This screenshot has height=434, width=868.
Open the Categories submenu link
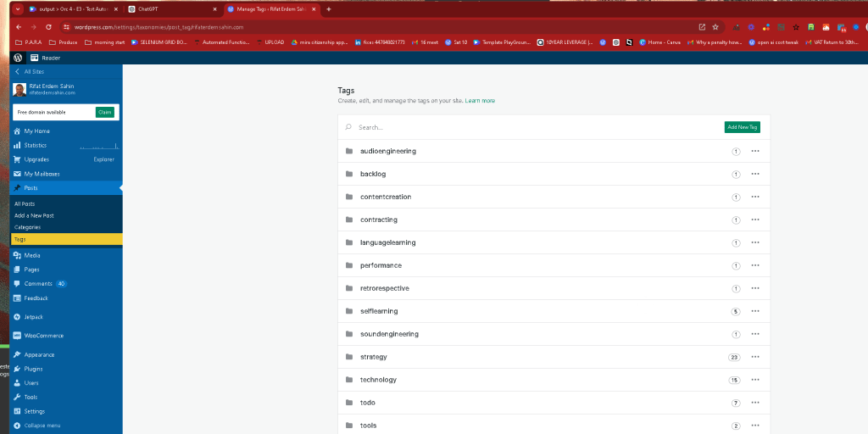tap(28, 227)
